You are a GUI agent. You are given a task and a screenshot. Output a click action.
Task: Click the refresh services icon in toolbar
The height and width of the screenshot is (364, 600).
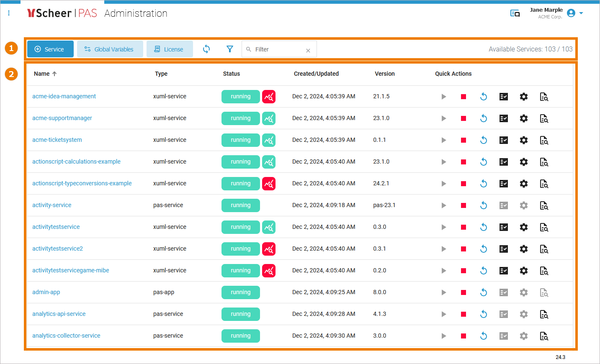click(206, 49)
